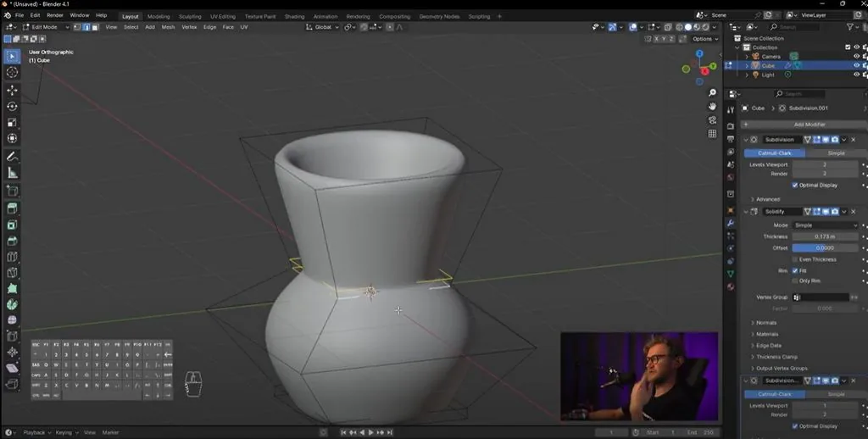Open the Edit Mode dropdown
This screenshot has height=439, width=868.
pyautogui.click(x=46, y=26)
